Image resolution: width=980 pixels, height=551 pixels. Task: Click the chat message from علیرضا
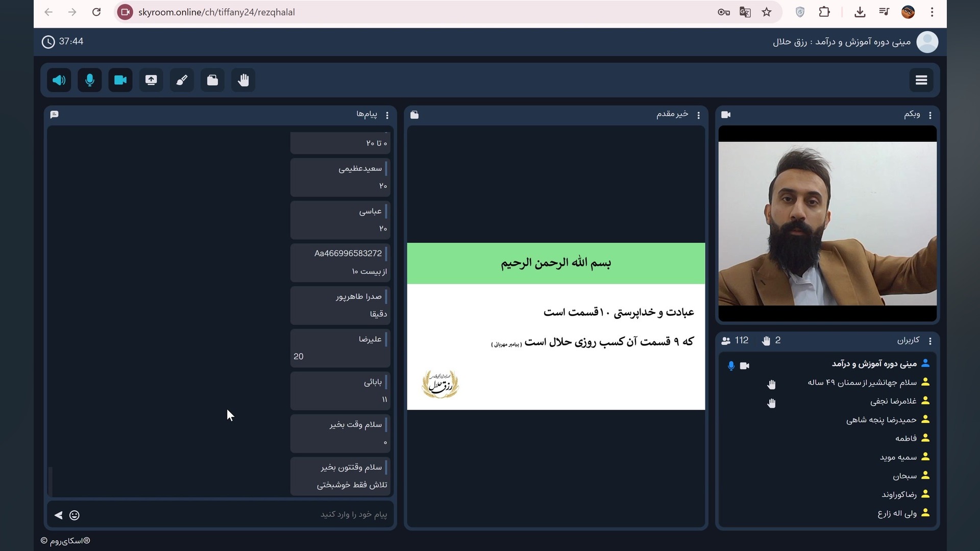tap(340, 348)
